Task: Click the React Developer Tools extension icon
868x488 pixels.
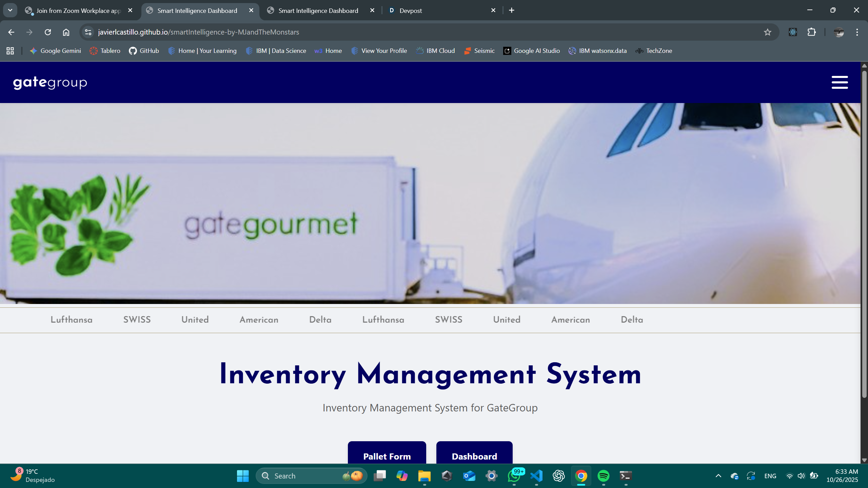Action: pos(793,32)
